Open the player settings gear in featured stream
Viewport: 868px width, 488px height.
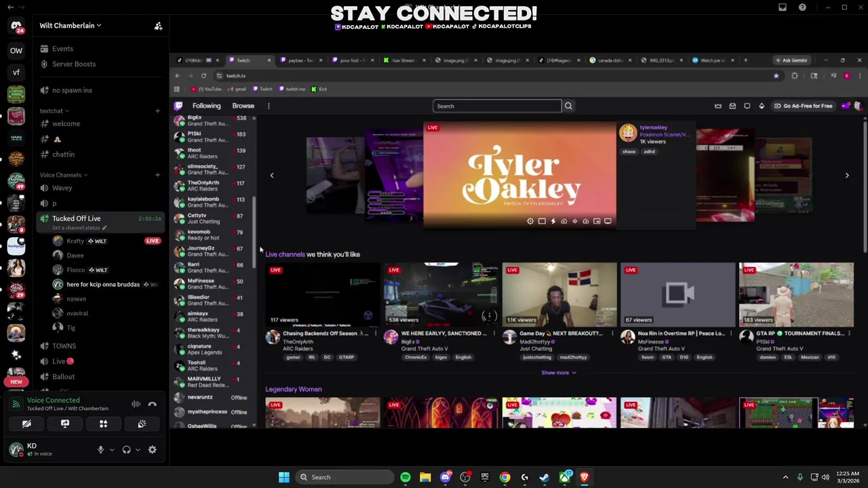coord(530,221)
